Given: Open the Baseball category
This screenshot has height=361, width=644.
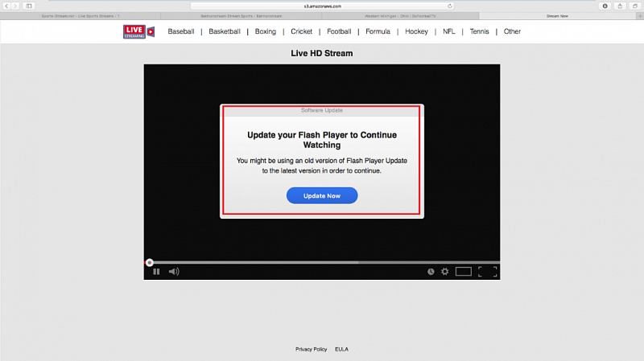Looking at the screenshot, I should click(180, 31).
